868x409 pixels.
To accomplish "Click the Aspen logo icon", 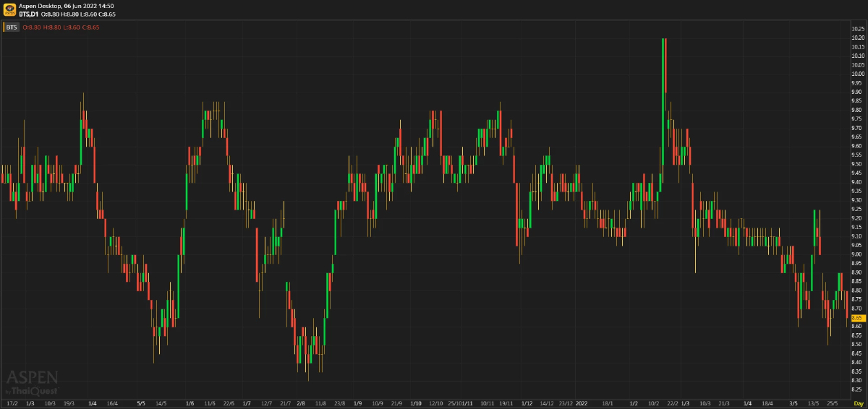I will [9, 9].
